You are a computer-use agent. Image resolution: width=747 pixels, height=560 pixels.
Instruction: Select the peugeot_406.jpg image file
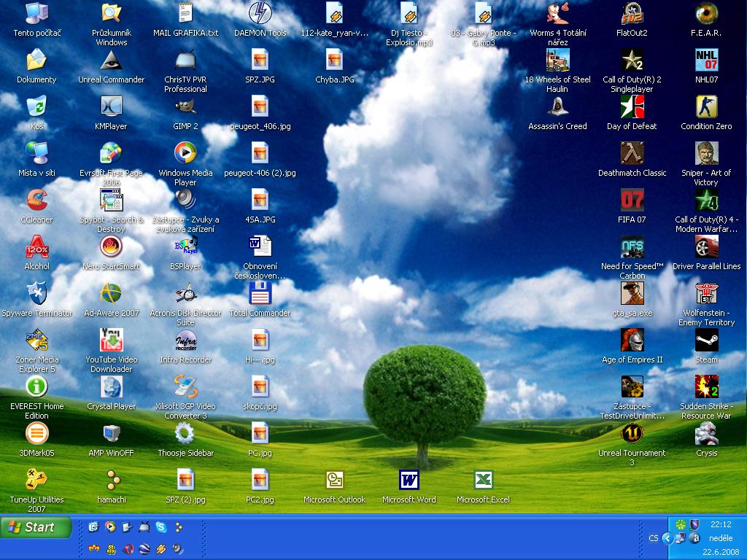pyautogui.click(x=260, y=107)
